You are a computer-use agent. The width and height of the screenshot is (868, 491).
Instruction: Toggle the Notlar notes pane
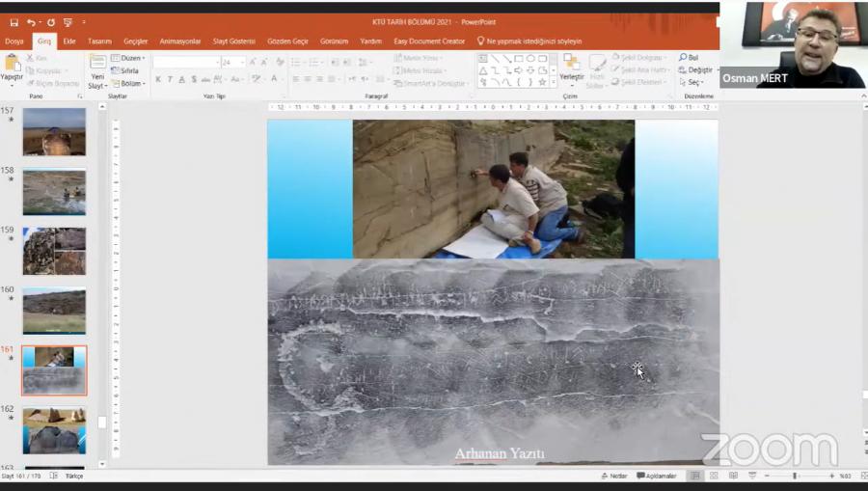point(614,476)
